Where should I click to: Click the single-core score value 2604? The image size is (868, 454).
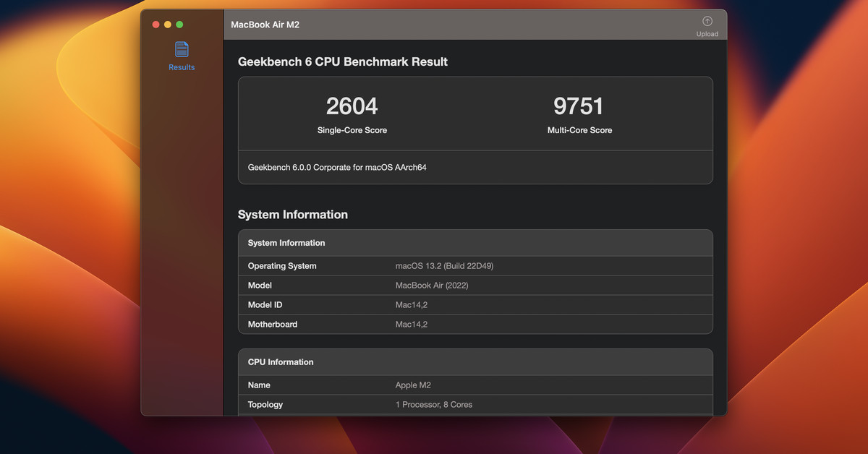[352, 106]
